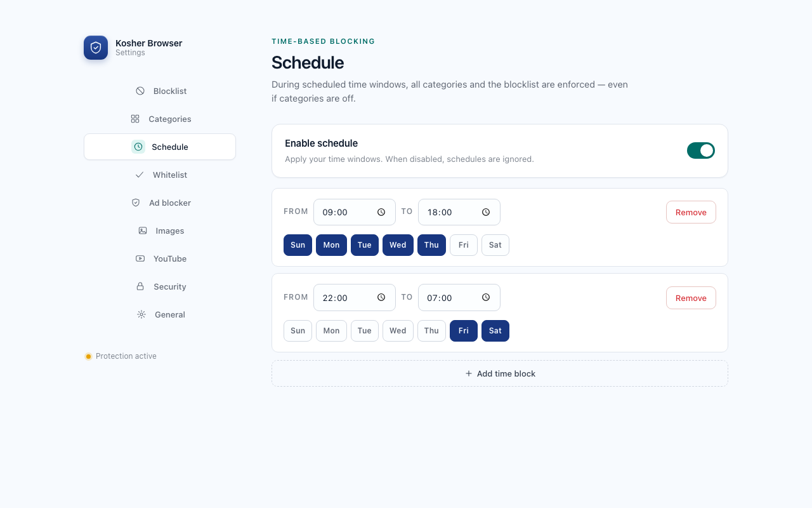Click the Kosher Browser shield logo
Image resolution: width=812 pixels, height=508 pixels.
(x=96, y=48)
